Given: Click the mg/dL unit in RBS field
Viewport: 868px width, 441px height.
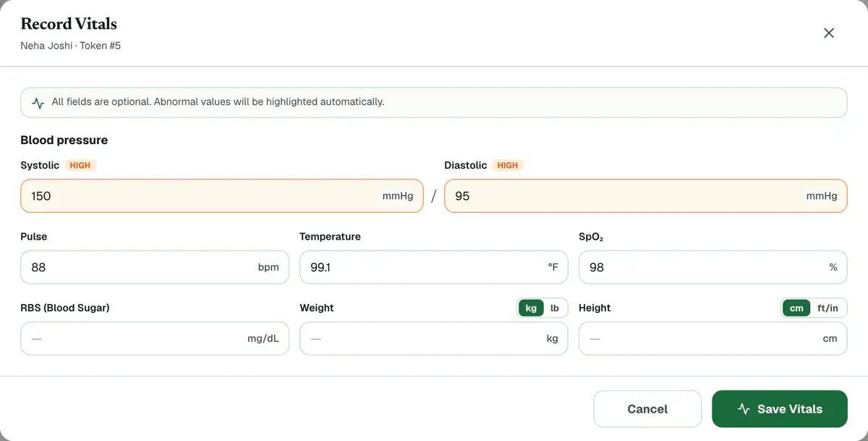Looking at the screenshot, I should coord(263,338).
